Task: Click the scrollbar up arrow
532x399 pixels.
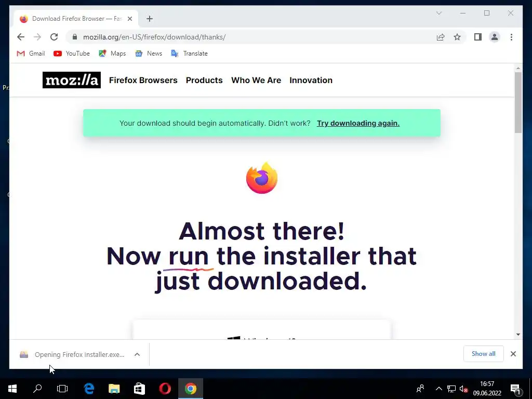Action: (518, 68)
